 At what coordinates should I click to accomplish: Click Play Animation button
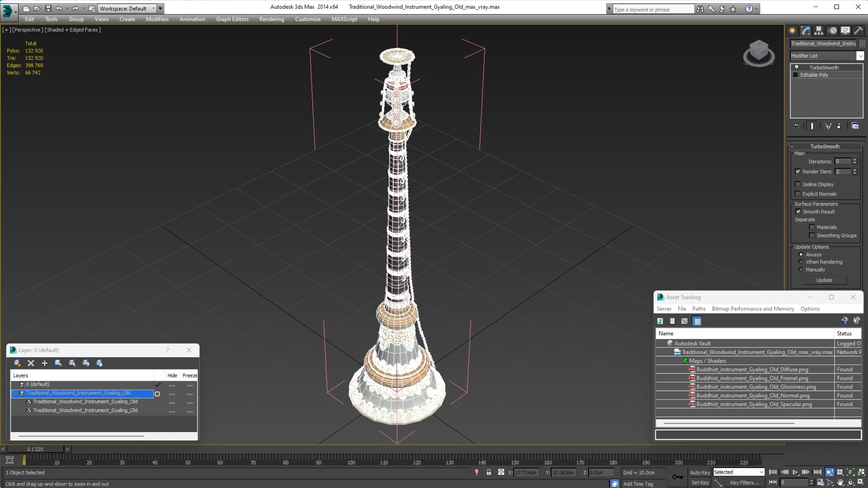click(x=795, y=472)
